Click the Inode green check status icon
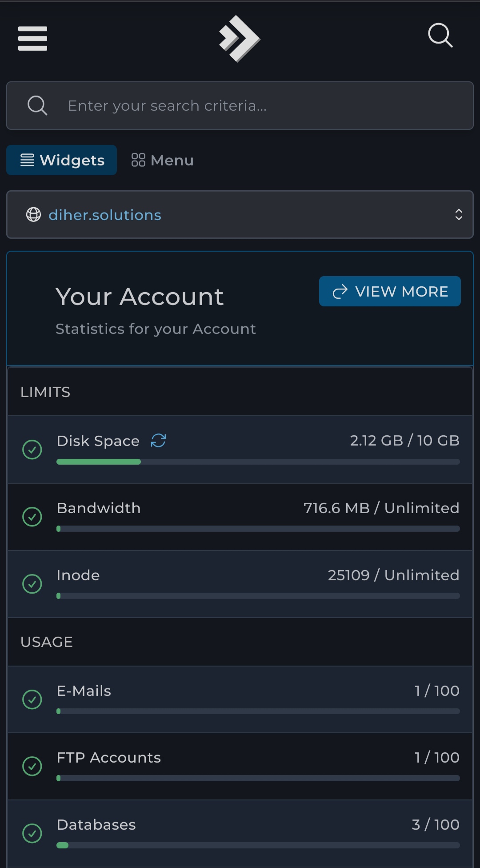Image resolution: width=480 pixels, height=868 pixels. point(32,584)
